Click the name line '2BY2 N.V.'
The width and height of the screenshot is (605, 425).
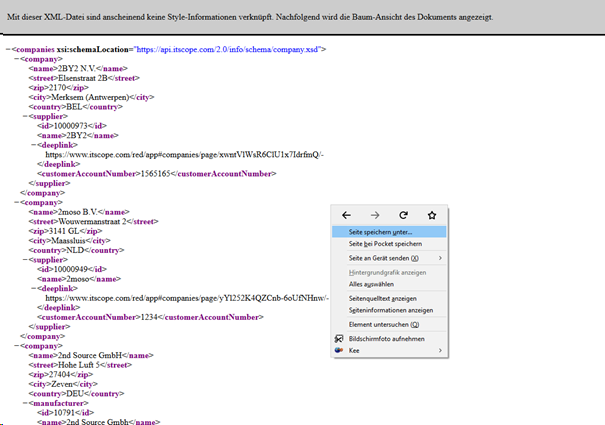(78, 69)
